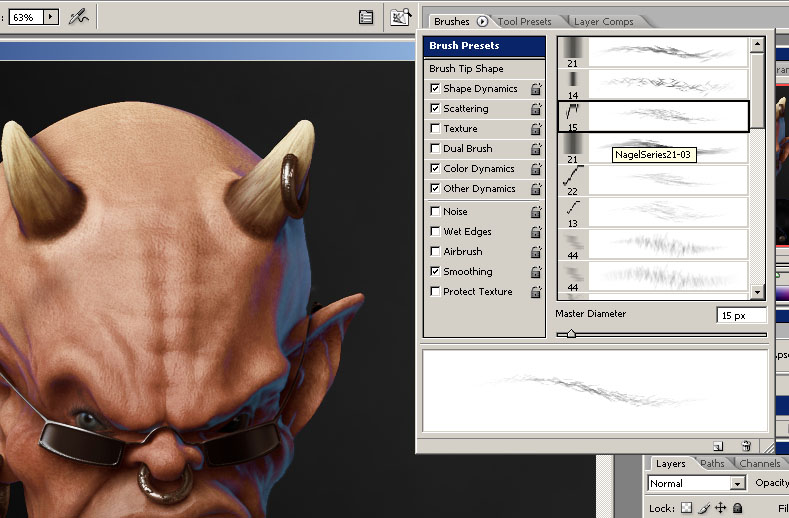Uncheck the Smoothing checkbox

click(435, 271)
